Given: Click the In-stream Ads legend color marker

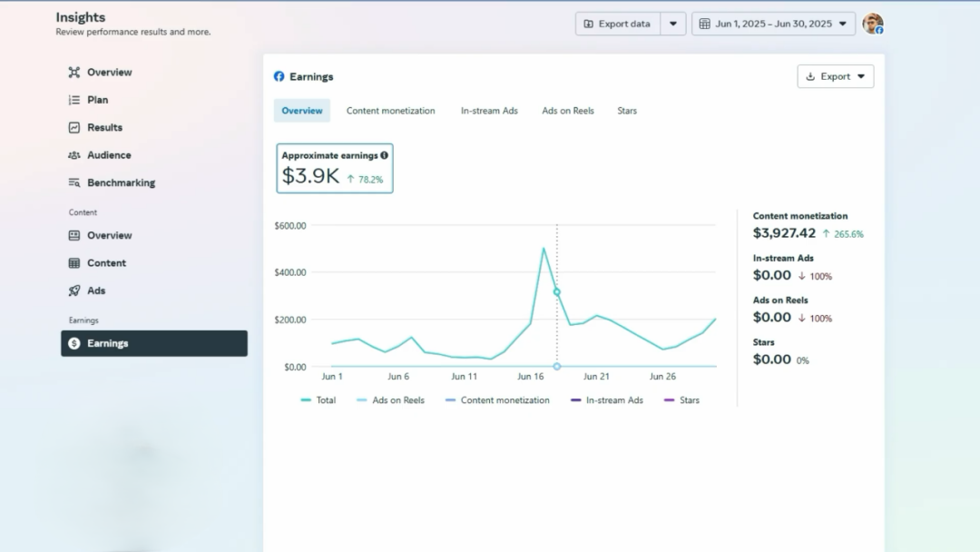Looking at the screenshot, I should pos(576,400).
